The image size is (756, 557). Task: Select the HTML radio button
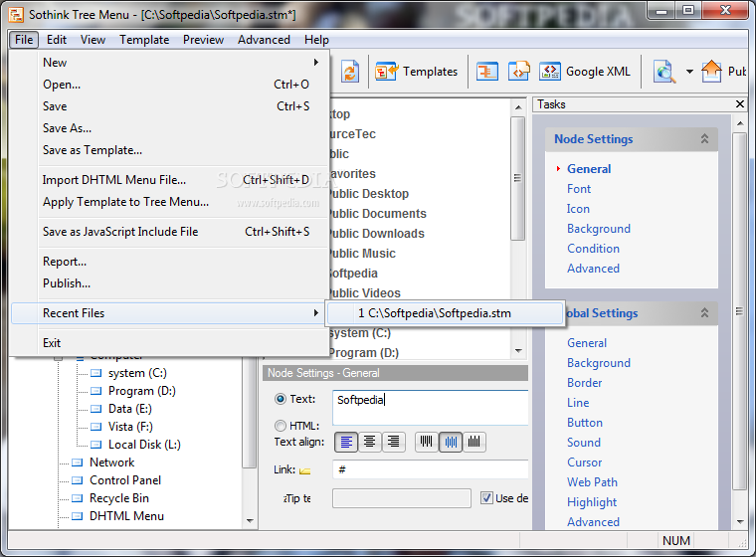[x=281, y=426]
